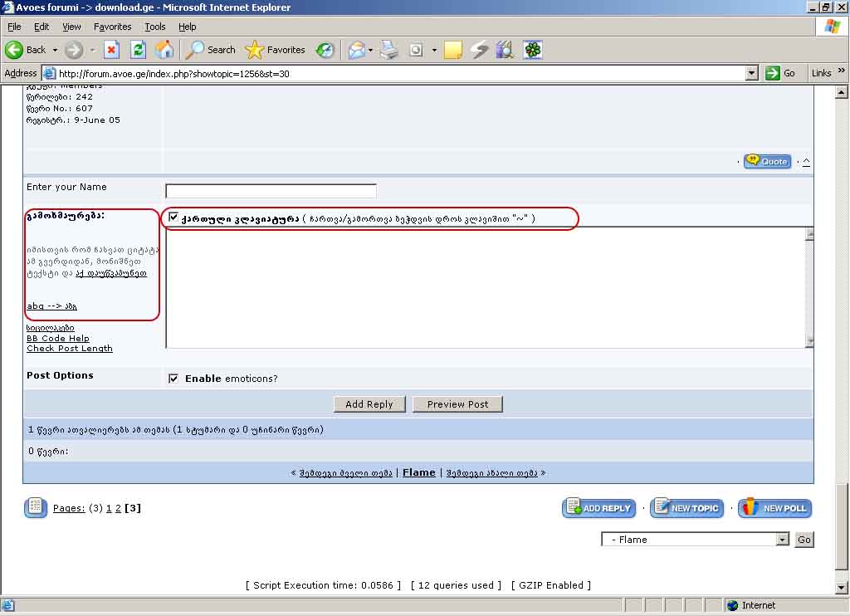This screenshot has width=850, height=616.
Task: Open the Edit menu
Action: [x=42, y=27]
